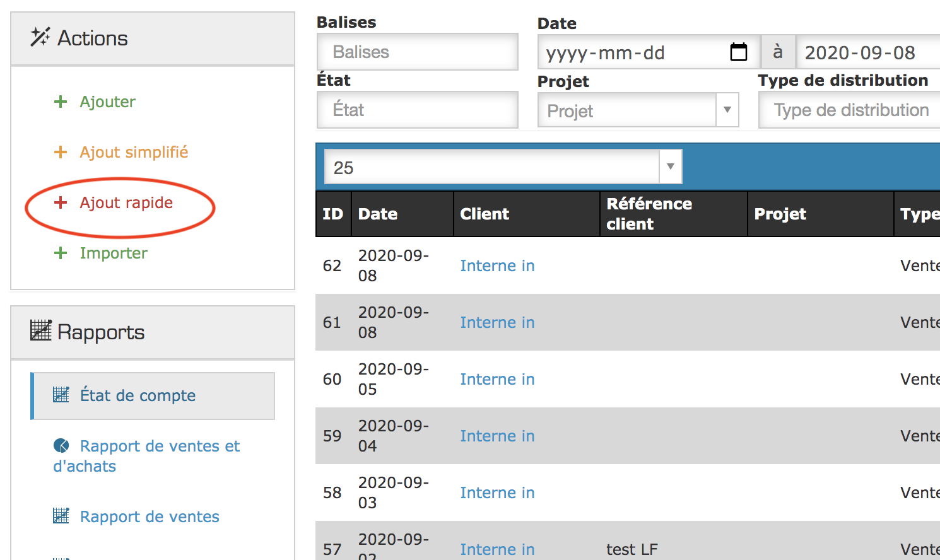Click the État filter input field
Image resolution: width=940 pixels, height=560 pixels.
coord(417,110)
